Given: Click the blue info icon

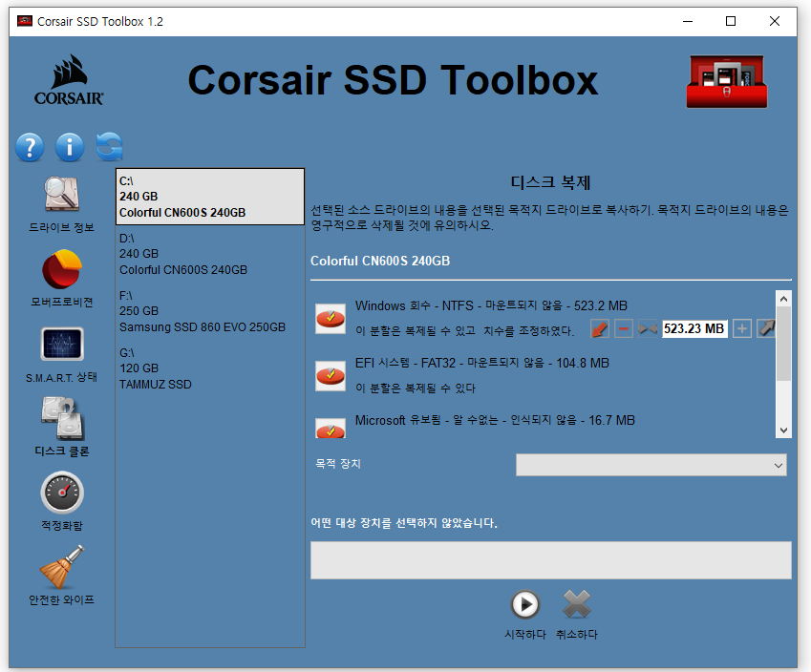Looking at the screenshot, I should [x=70, y=147].
